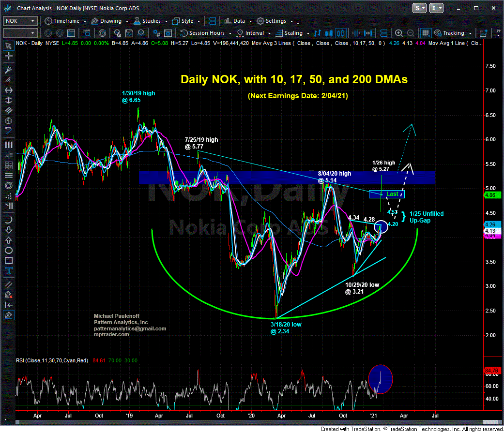Viewport: 504px width, 432px height.
Task: Select the parallel lines channel tool
Action: (8, 110)
